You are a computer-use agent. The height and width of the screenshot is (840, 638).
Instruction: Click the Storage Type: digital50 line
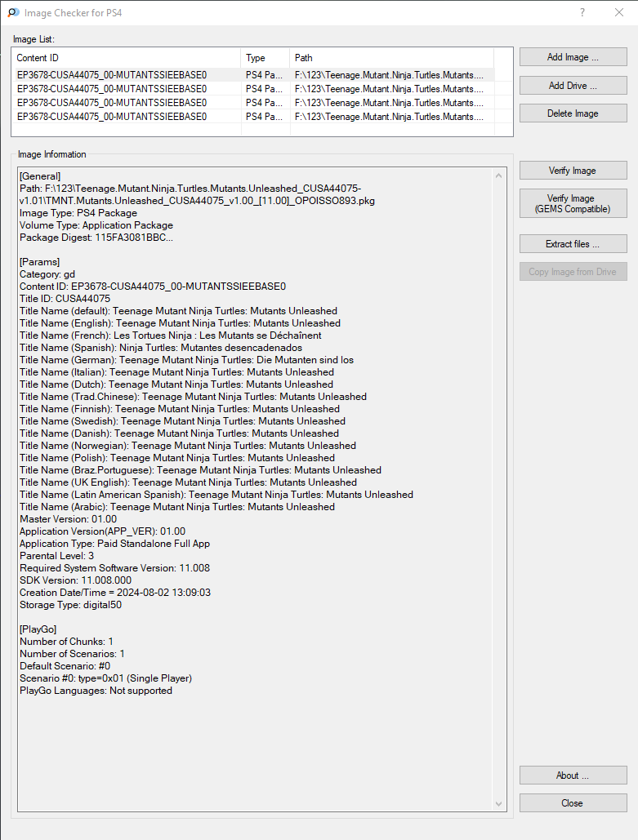(71, 605)
